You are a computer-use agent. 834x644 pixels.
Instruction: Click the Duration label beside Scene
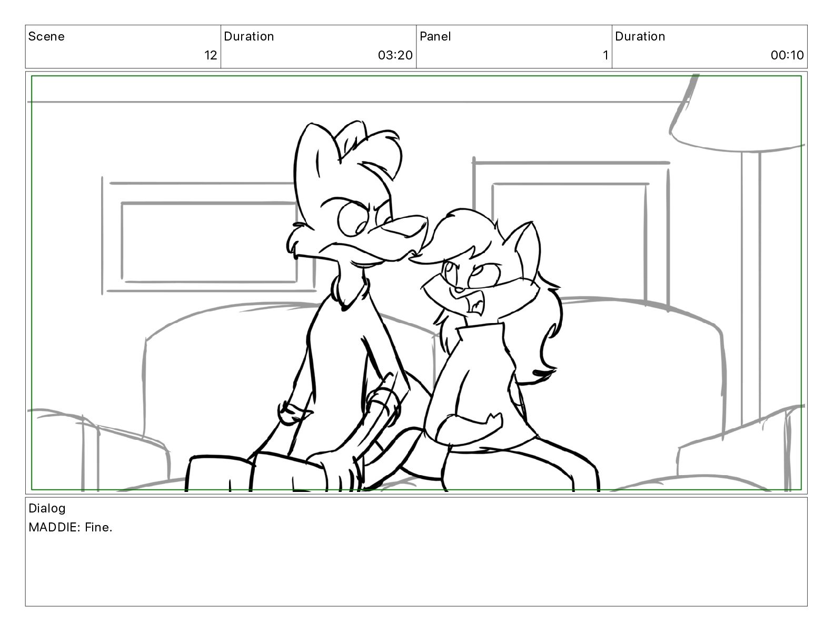(249, 36)
